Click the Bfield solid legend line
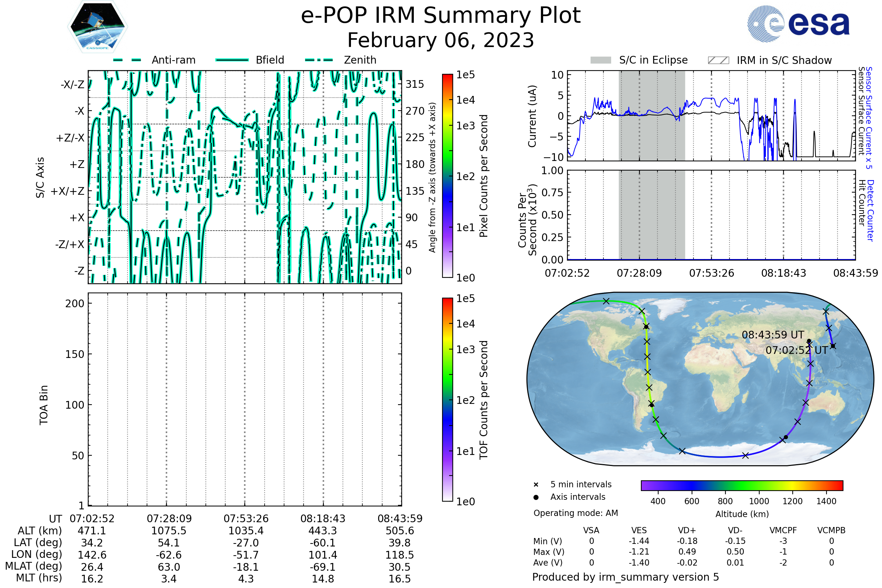Image resolution: width=882 pixels, height=588 pixels. point(232,60)
